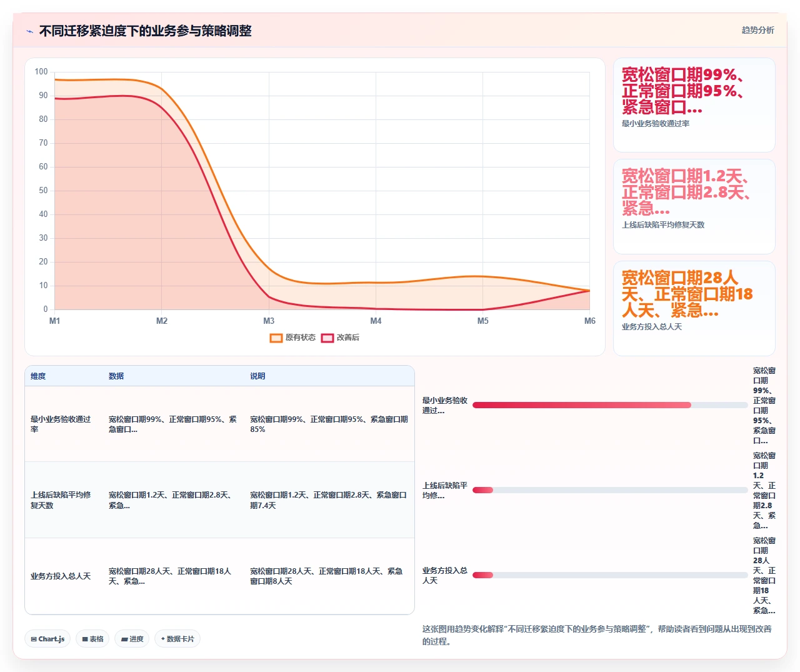Click the 业务方投入总人天 progress bar
This screenshot has width=800, height=672.
(x=610, y=575)
